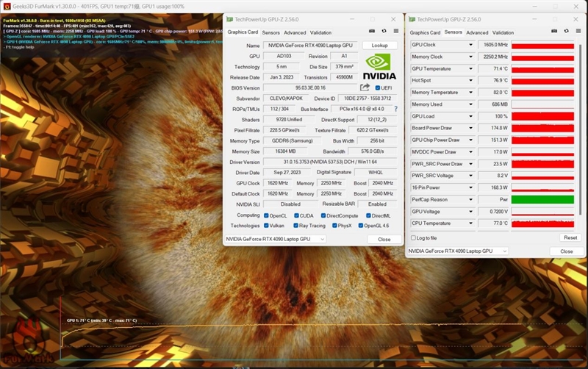588x369 pixels.
Task: Toggle the CUDA checkbox
Action: [x=296, y=215]
